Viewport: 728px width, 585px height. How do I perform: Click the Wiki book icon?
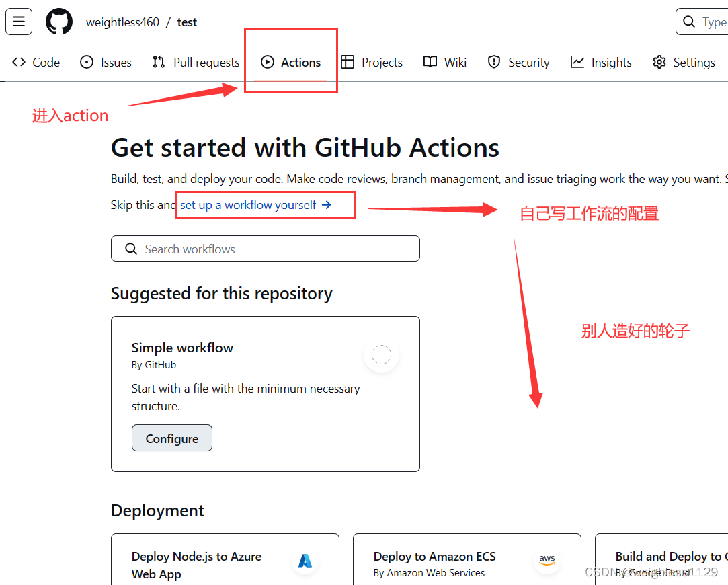[x=430, y=63]
